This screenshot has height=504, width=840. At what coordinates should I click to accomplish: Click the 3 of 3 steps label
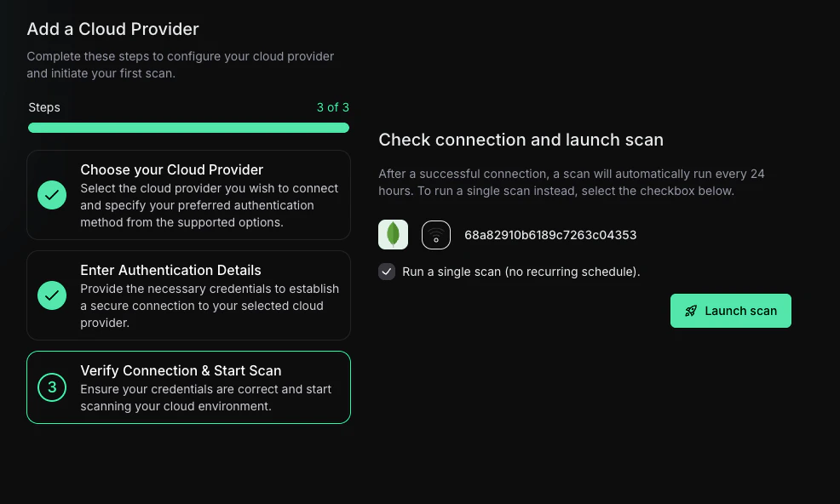[333, 107]
